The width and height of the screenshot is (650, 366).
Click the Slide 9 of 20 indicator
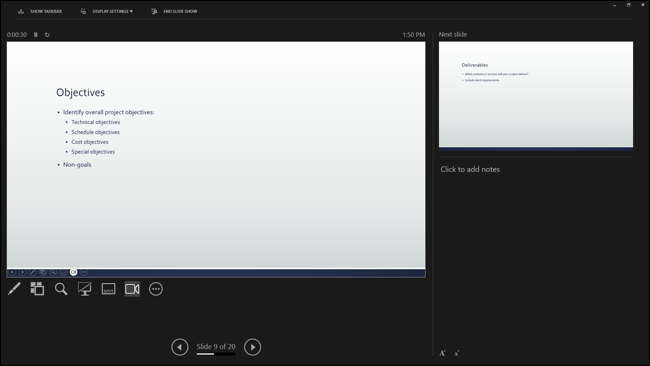point(216,347)
